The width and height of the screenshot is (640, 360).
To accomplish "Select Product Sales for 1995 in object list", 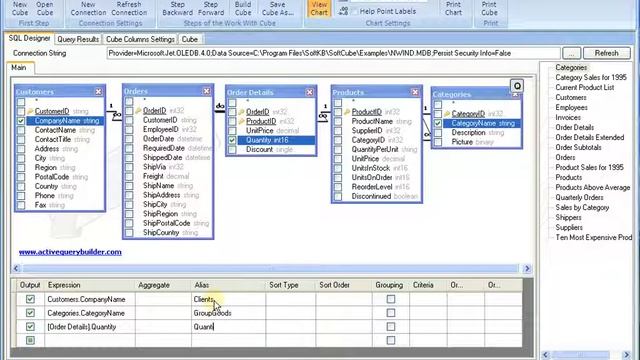I will (x=589, y=167).
